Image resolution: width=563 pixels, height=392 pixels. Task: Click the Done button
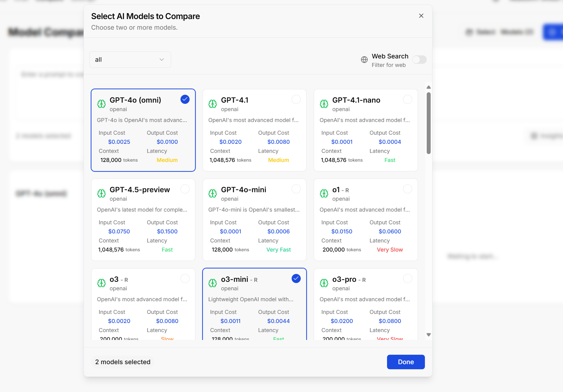[406, 362]
